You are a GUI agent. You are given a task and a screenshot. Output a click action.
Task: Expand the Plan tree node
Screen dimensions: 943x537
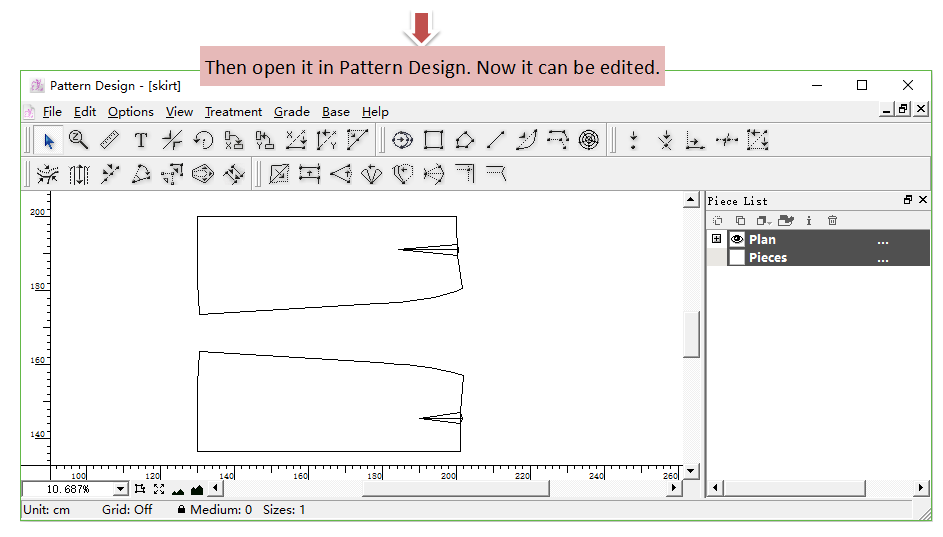[716, 239]
